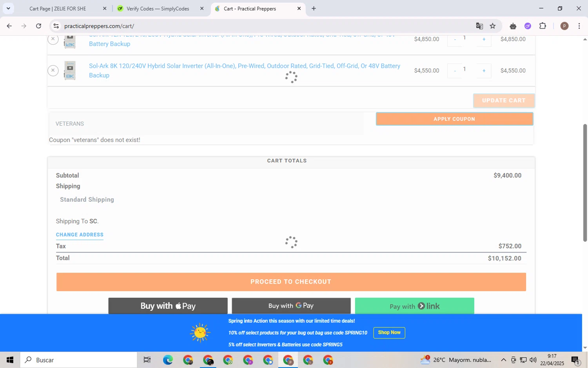Remove Sol-Ark 12K item from cart
Image resolution: width=588 pixels, height=368 pixels.
tap(53, 39)
